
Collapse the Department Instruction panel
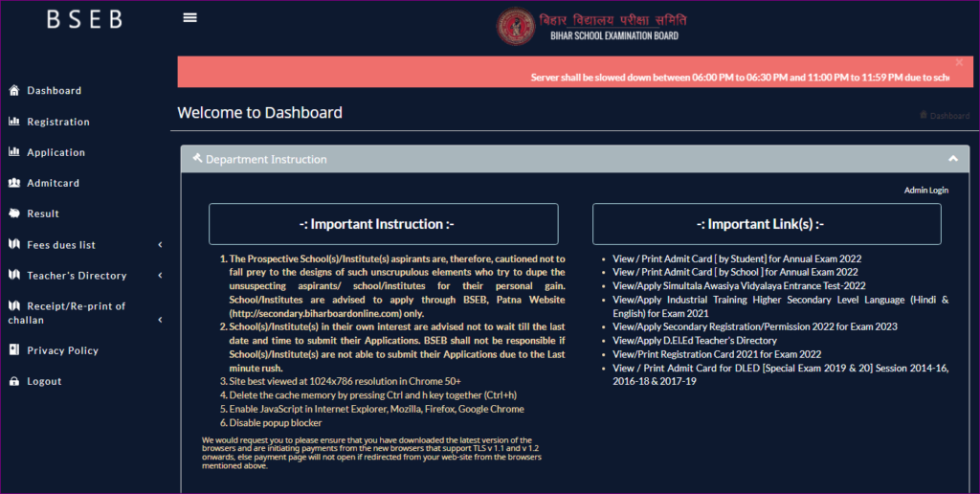(953, 159)
